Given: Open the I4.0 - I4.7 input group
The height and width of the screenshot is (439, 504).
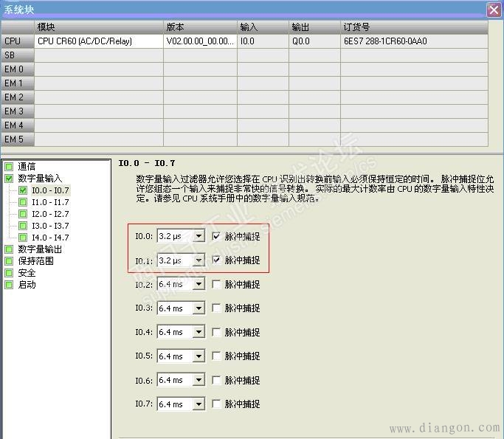Looking at the screenshot, I should click(50, 238).
